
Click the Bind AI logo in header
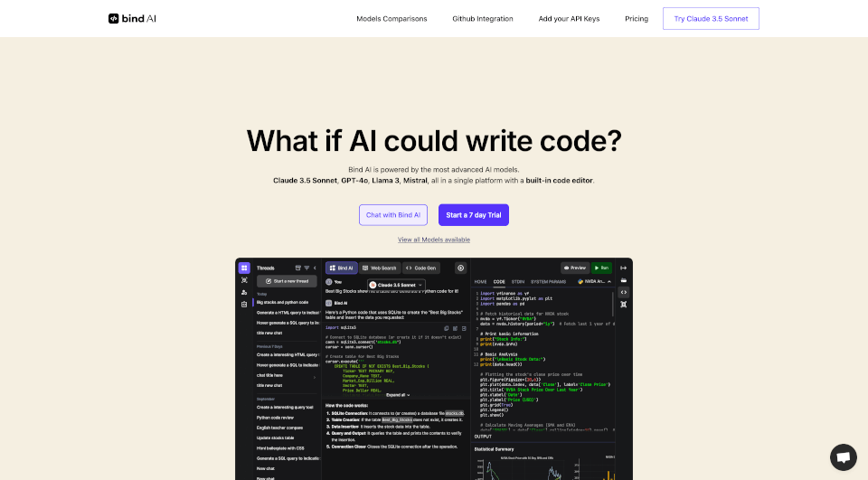pos(130,18)
